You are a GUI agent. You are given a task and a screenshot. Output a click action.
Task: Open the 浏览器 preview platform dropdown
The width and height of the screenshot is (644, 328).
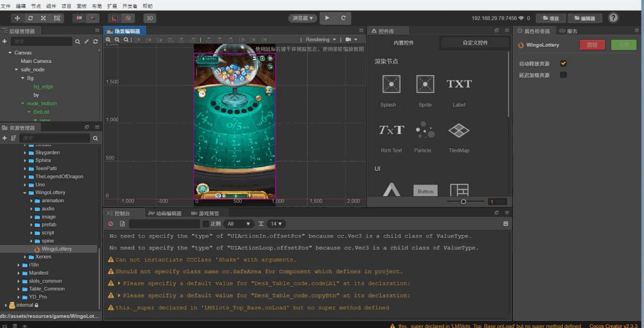coord(302,18)
